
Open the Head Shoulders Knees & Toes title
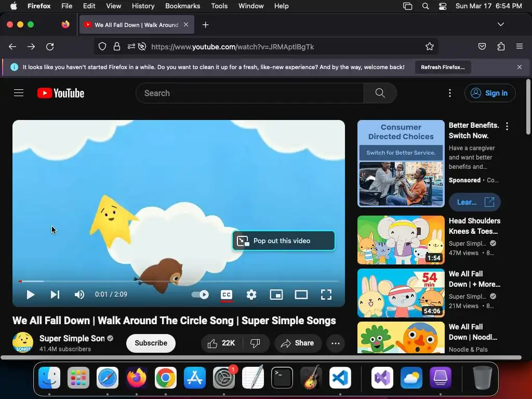pos(474,226)
